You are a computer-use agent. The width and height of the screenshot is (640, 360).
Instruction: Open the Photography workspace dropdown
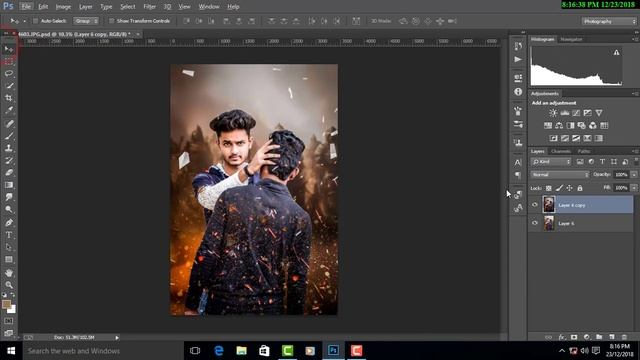[609, 21]
